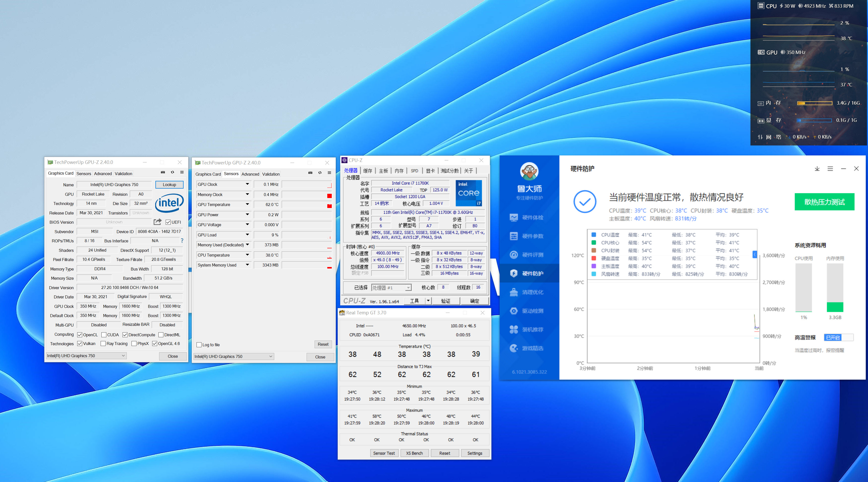Open 硬件体检 in the sidebar
The image size is (868, 482).
click(532, 217)
